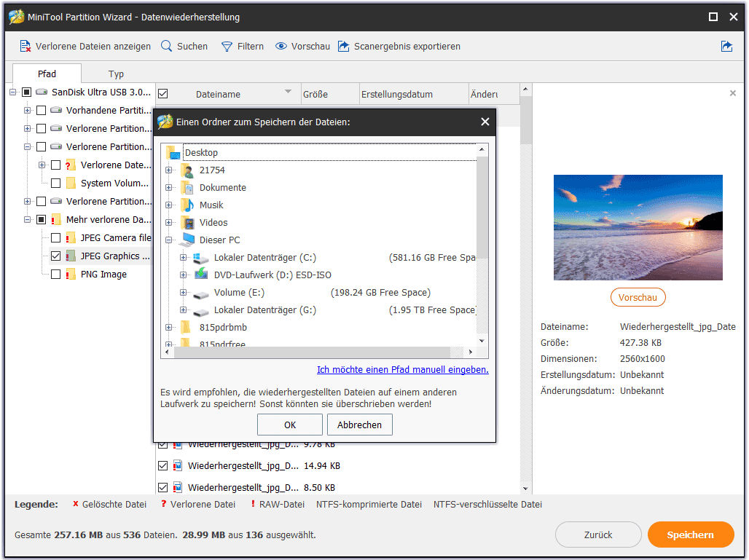Expand Lokaler Datenträger (C:) node
Image resolution: width=749 pixels, height=560 pixels.
tap(184, 258)
